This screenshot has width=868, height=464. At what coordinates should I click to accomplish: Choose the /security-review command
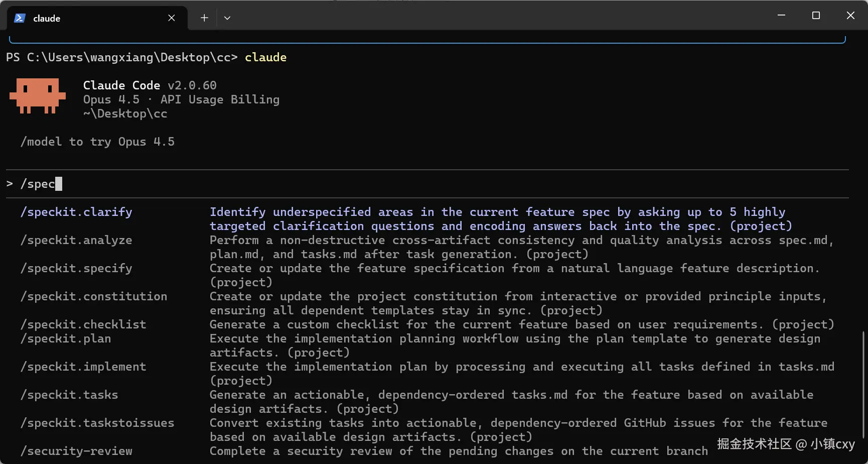tap(76, 451)
